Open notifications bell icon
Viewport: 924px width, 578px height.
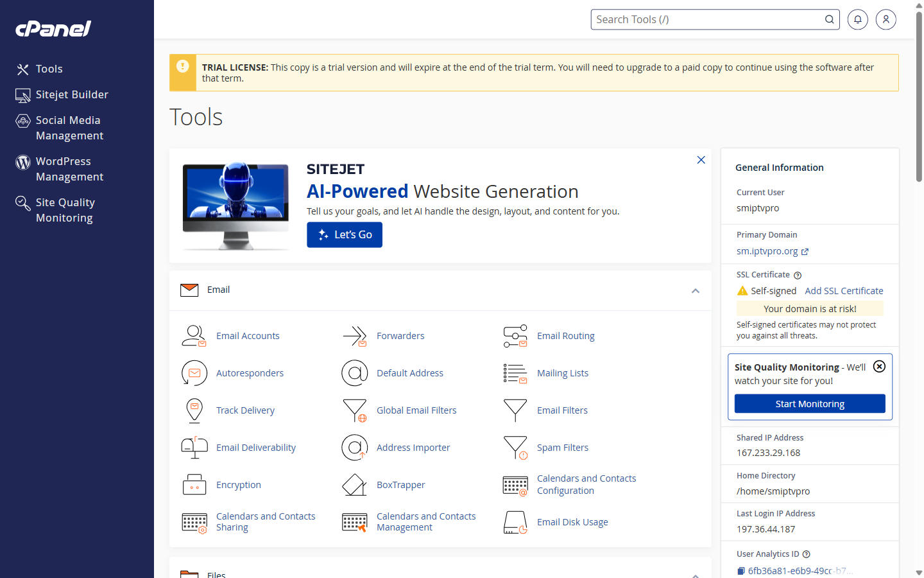[857, 19]
